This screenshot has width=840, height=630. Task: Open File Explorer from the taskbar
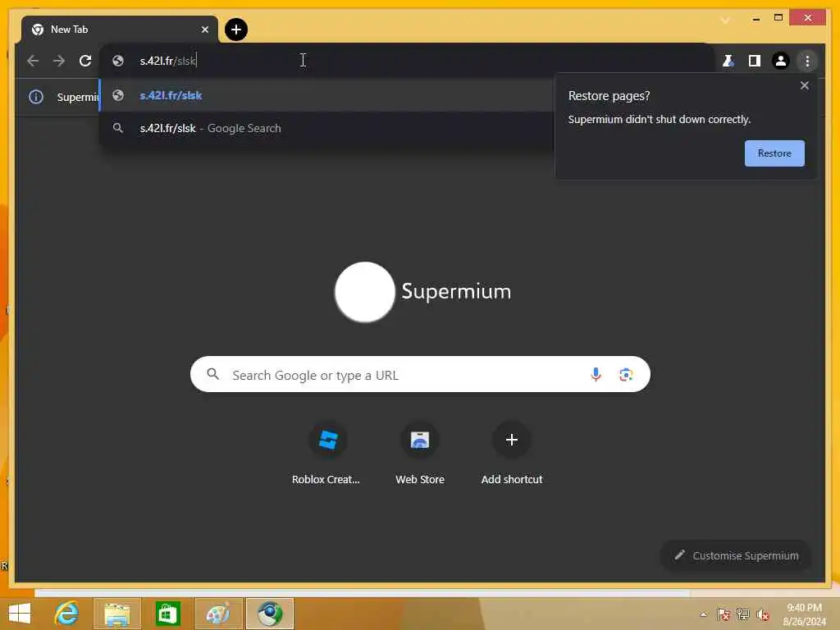click(117, 614)
